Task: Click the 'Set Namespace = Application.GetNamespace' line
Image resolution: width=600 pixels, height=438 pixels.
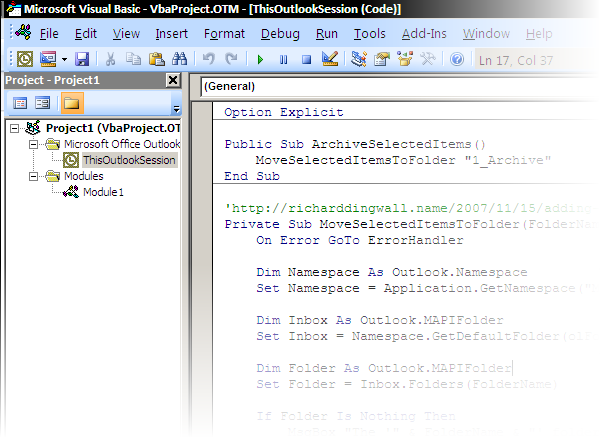Action: (427, 288)
